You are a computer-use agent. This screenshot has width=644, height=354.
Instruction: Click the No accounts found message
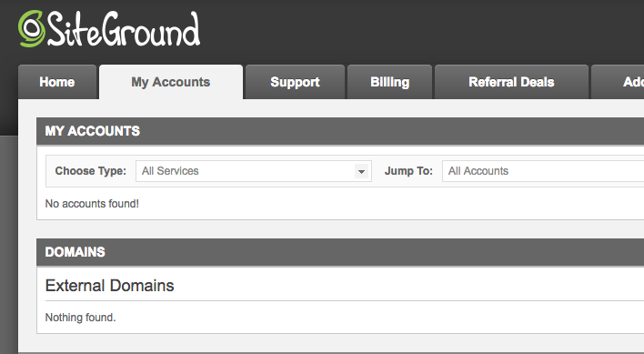(x=92, y=204)
